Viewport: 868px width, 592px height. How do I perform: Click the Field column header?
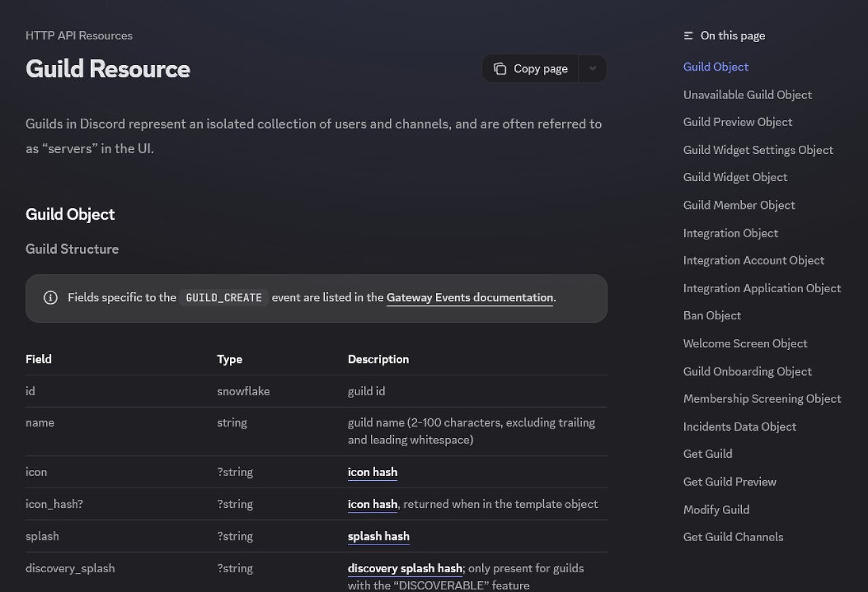point(39,359)
